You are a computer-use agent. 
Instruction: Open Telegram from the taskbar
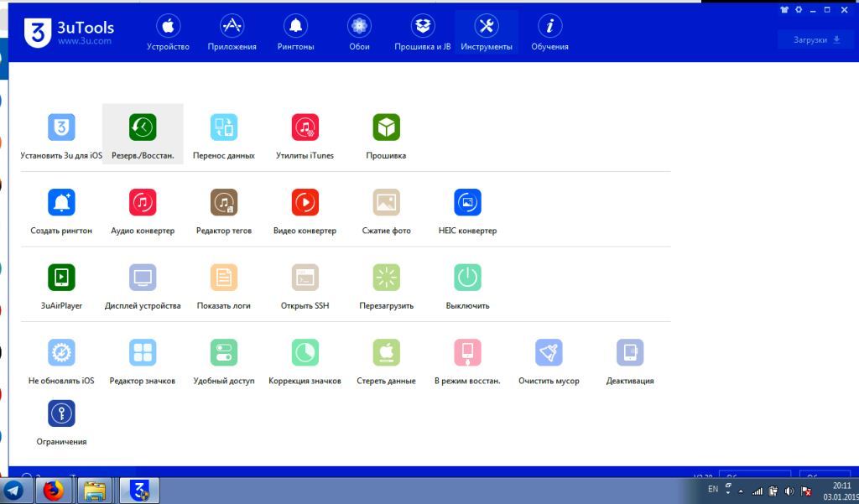[x=13, y=491]
